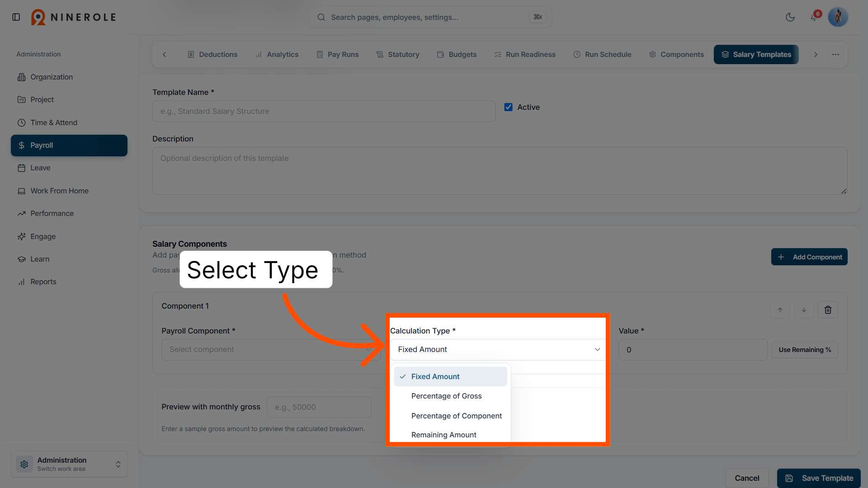Open Project in the sidebar

point(69,100)
